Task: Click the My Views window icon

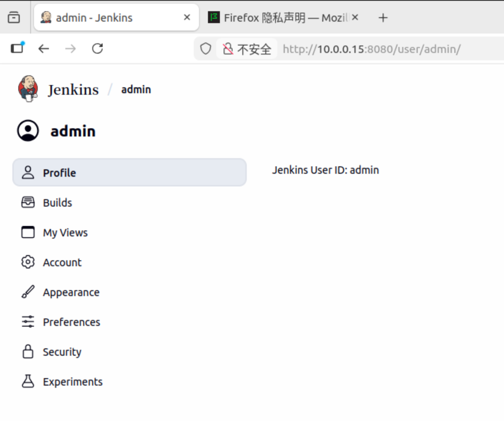Action: (x=28, y=232)
